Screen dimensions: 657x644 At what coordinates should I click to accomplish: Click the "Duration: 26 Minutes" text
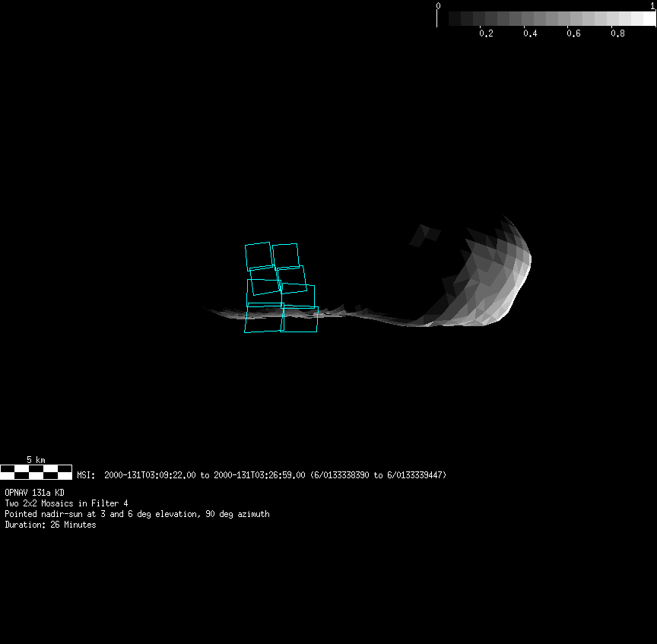pos(50,525)
